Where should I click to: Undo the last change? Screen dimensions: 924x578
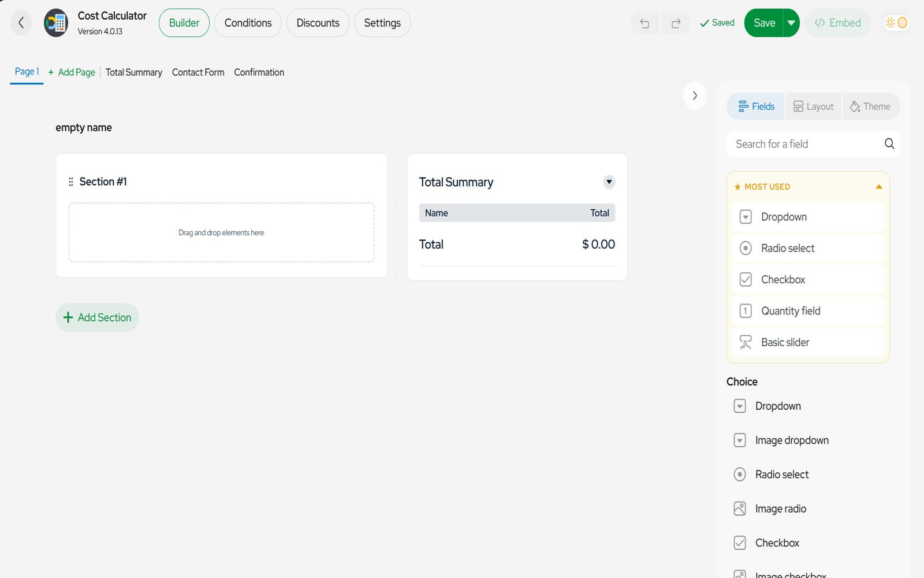644,23
